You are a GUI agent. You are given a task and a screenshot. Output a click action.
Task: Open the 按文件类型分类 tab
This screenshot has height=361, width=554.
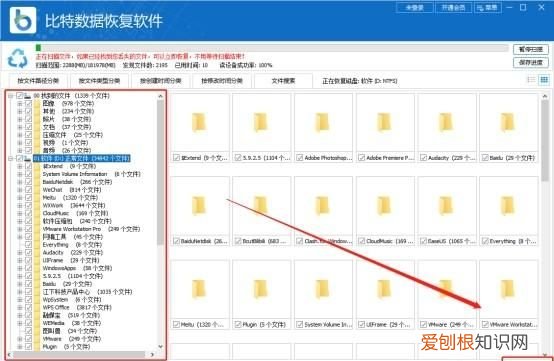coord(99,81)
